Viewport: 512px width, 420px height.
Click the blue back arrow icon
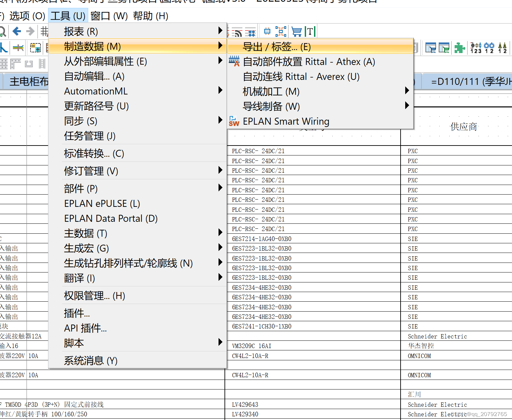pyautogui.click(x=17, y=31)
